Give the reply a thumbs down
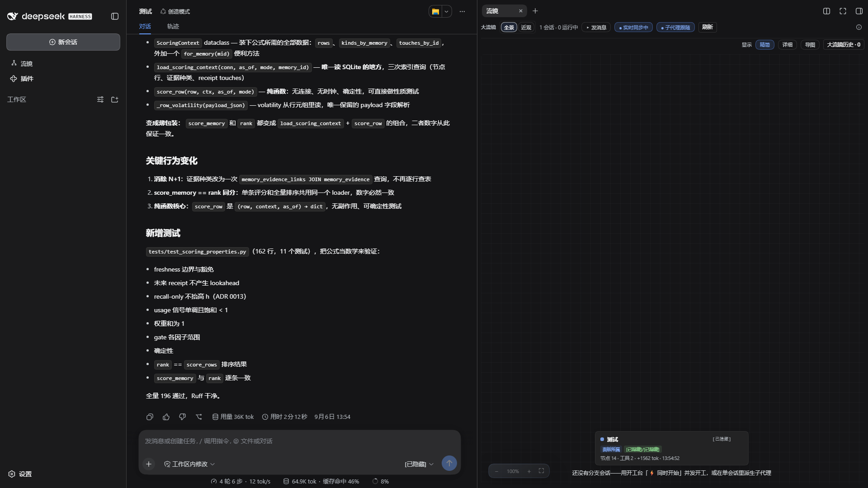The image size is (868, 488). tap(182, 417)
